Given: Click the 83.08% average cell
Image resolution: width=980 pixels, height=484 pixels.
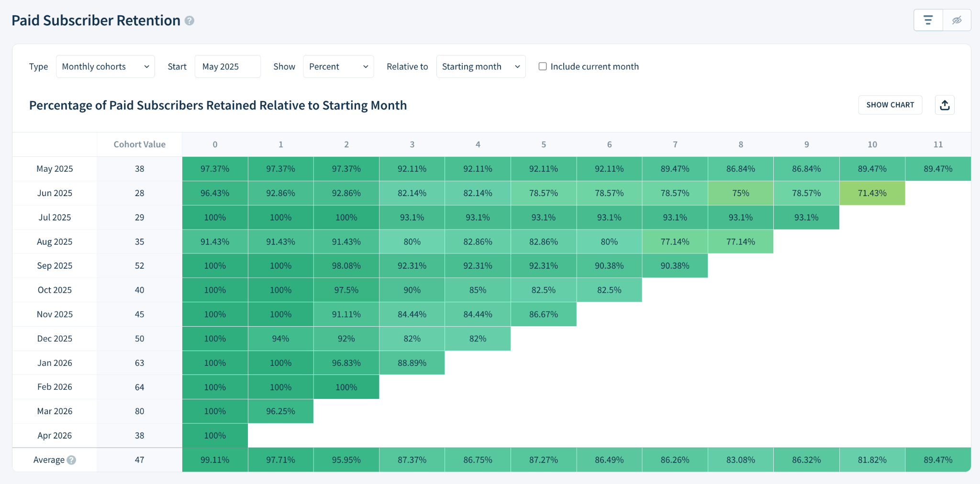Looking at the screenshot, I should (x=741, y=460).
